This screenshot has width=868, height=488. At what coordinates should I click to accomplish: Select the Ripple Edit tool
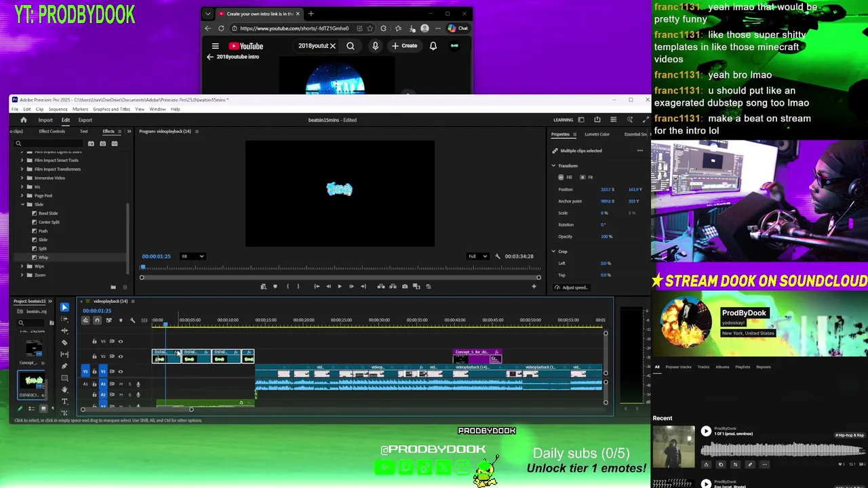pos(64,331)
